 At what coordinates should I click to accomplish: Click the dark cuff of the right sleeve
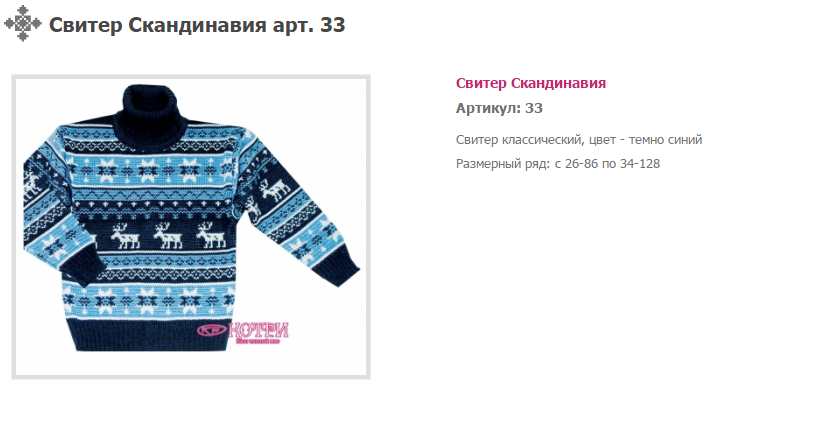tap(337, 270)
